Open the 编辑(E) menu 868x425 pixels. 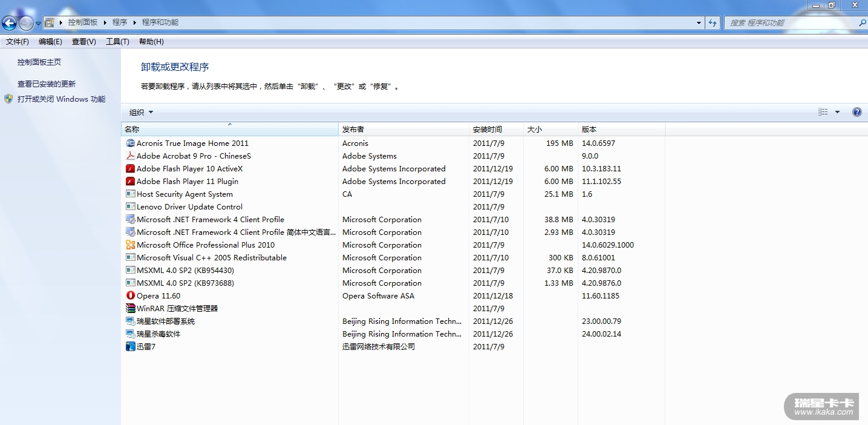tap(50, 42)
